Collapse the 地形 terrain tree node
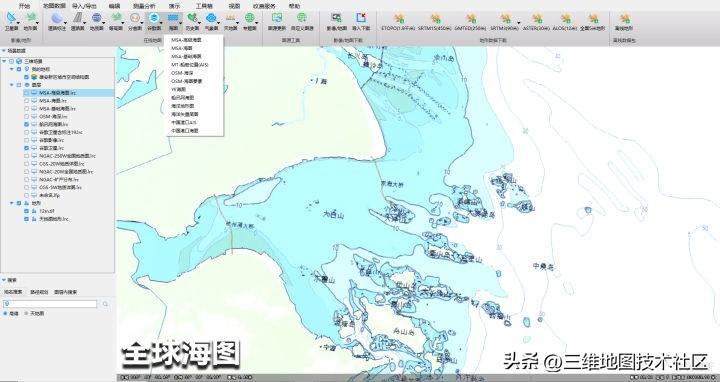Image resolution: width=720 pixels, height=382 pixels. click(x=12, y=203)
